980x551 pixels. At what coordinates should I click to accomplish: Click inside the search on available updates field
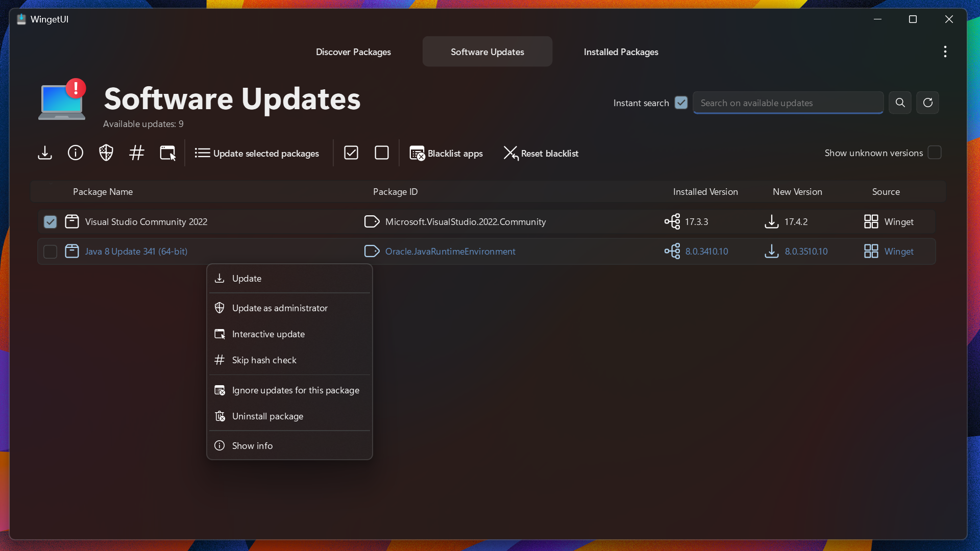(788, 103)
